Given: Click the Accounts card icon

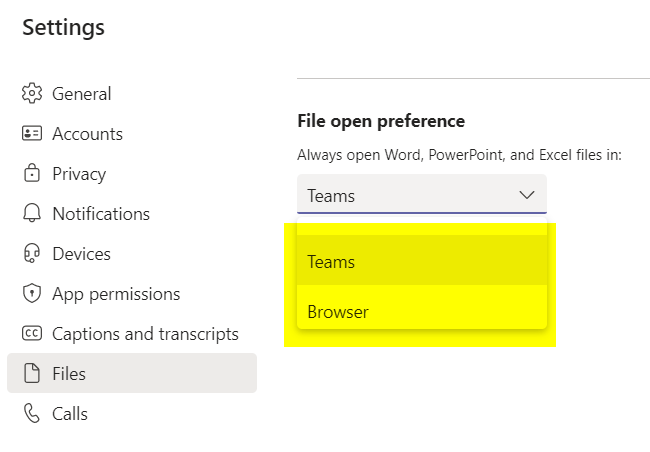Looking at the screenshot, I should pos(31,134).
